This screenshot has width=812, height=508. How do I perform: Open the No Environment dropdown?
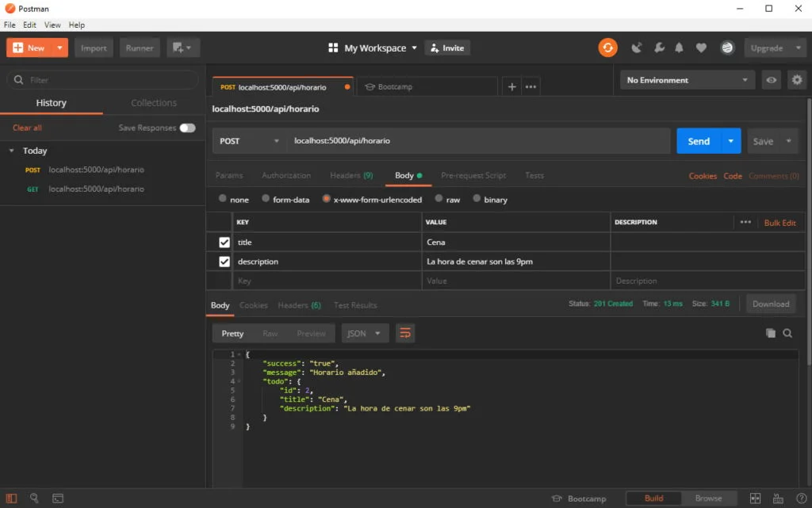coord(688,80)
